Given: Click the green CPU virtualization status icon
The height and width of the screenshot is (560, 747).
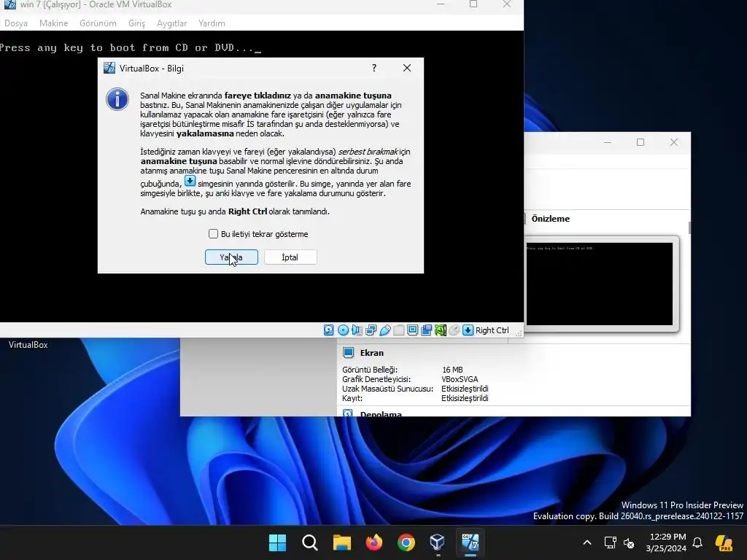Looking at the screenshot, I should coord(440,330).
